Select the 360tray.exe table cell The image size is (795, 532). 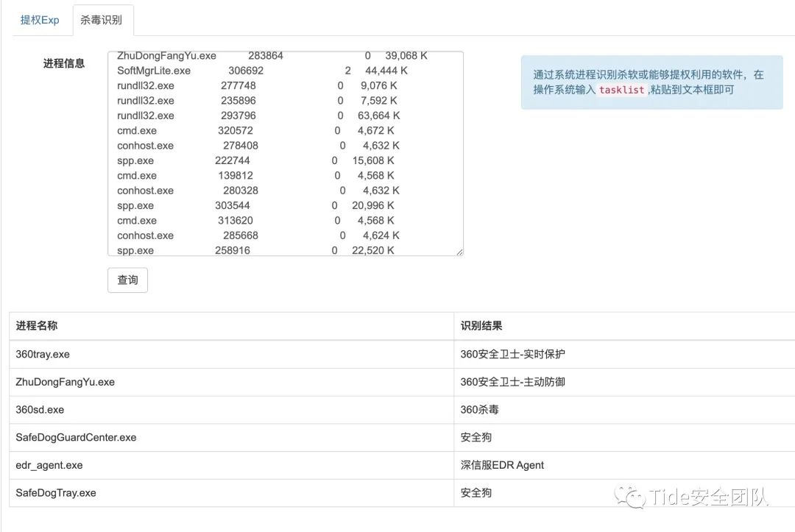[x=232, y=354]
